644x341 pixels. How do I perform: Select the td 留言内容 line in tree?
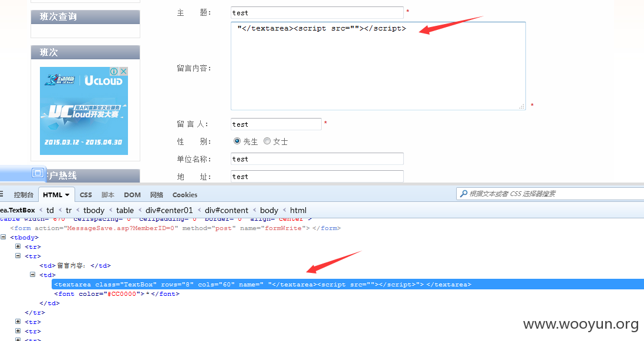tap(75, 265)
